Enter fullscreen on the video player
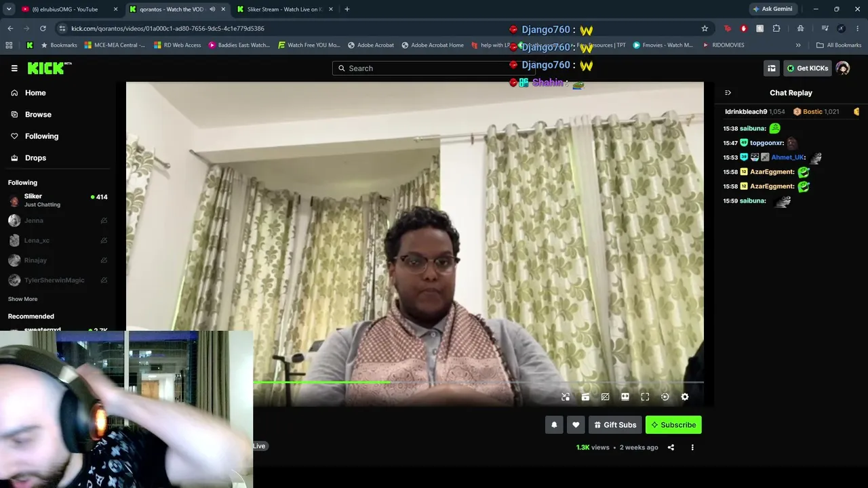 645,397
